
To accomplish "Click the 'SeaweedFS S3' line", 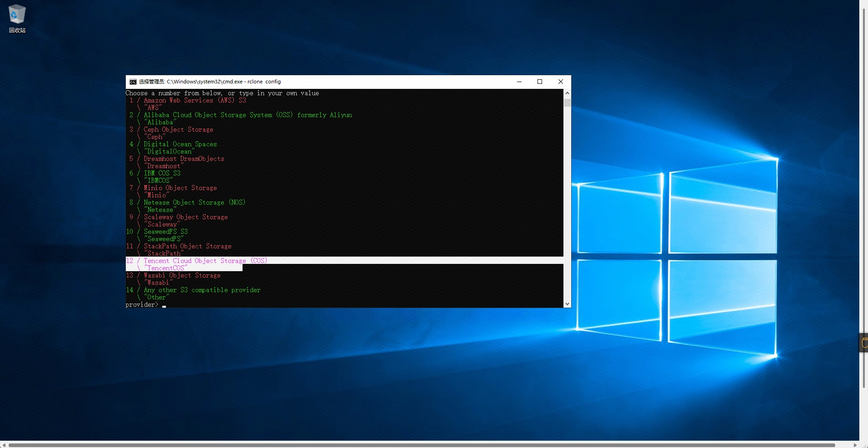I will (x=157, y=232).
